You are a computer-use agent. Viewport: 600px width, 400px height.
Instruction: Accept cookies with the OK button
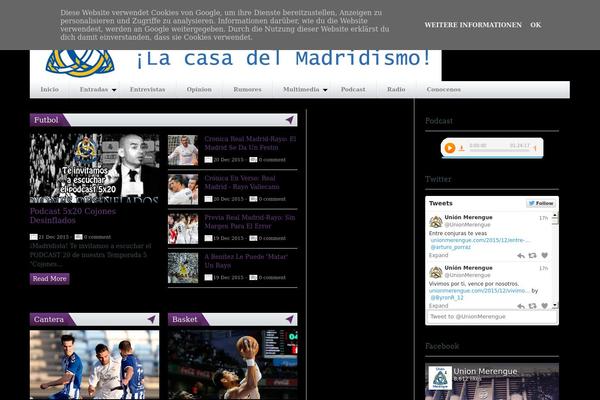(536, 25)
